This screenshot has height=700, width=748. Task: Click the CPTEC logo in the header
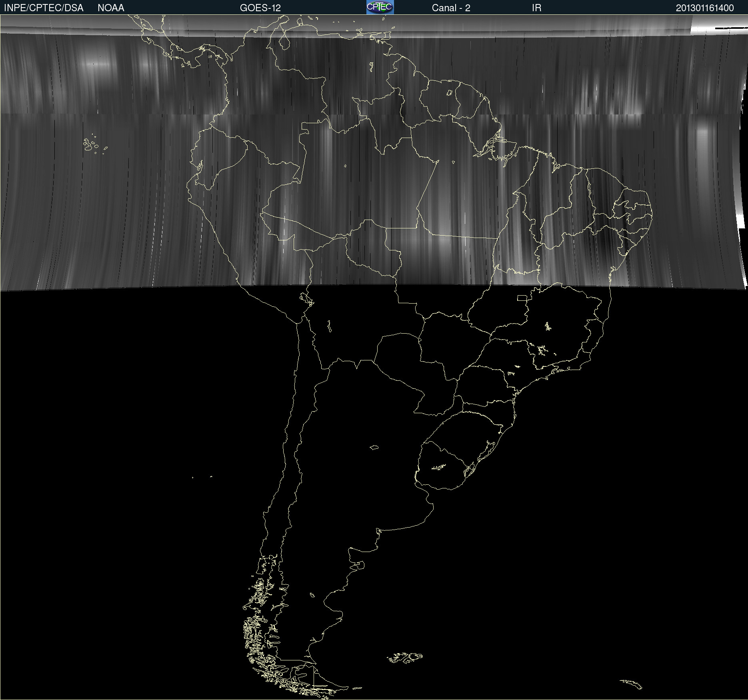tap(380, 7)
